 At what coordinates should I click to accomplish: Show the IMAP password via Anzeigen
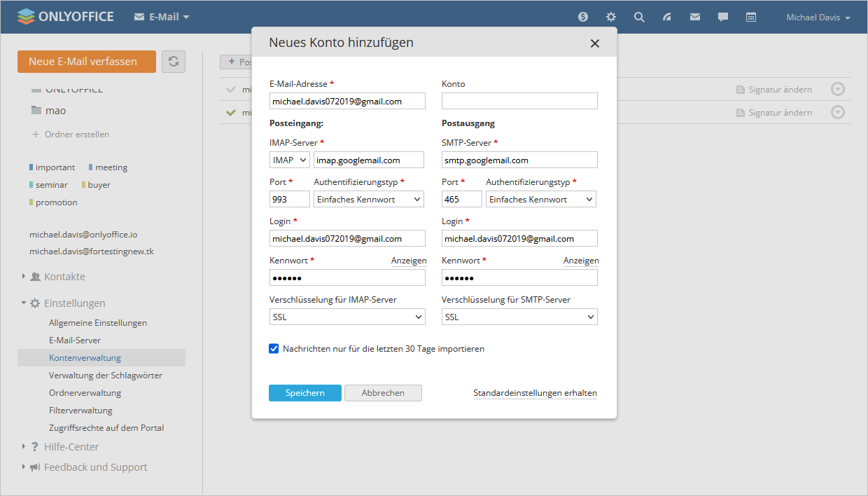pos(409,261)
